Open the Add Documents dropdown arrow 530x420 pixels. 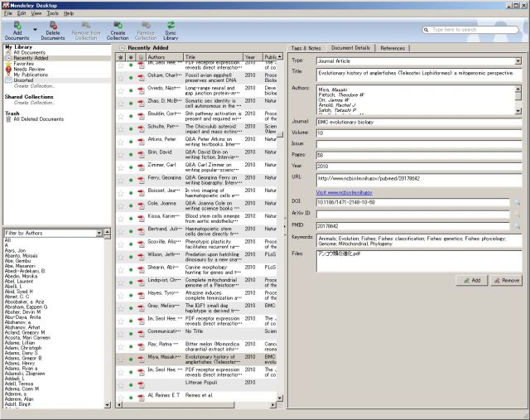pyautogui.click(x=35, y=30)
